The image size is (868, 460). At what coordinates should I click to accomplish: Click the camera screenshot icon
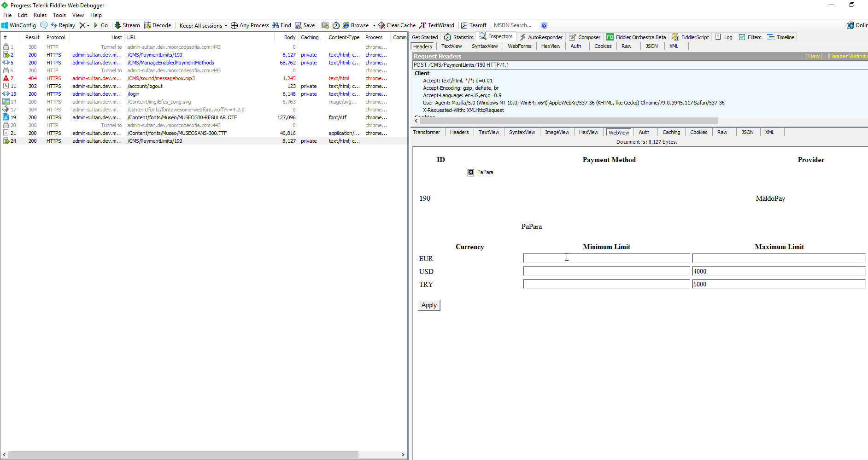(325, 25)
